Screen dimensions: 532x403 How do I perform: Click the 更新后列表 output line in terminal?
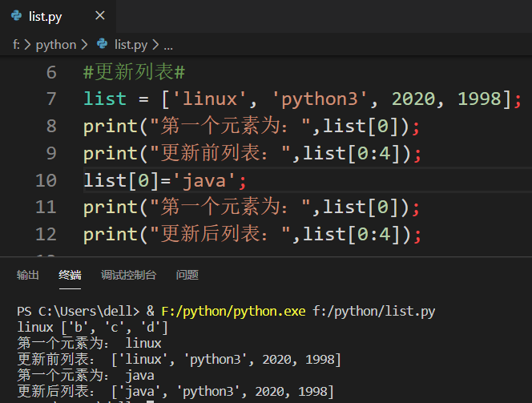(x=175, y=392)
